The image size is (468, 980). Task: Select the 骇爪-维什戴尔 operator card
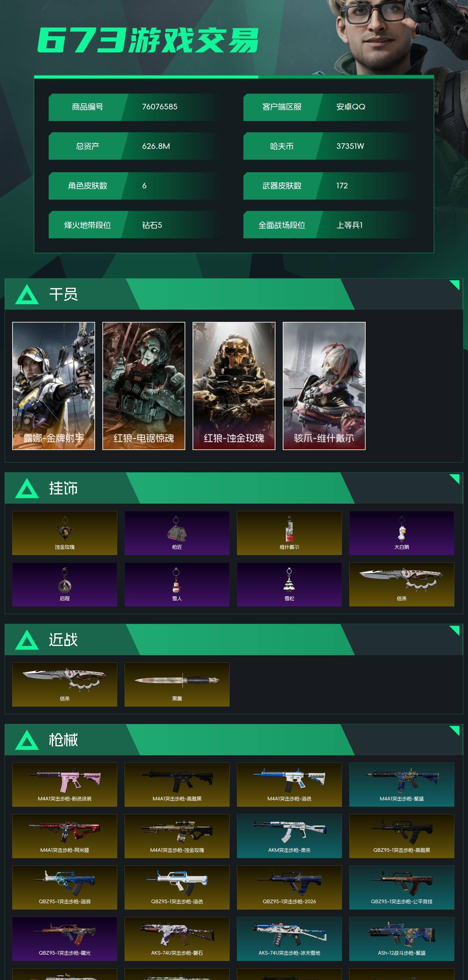tap(324, 386)
